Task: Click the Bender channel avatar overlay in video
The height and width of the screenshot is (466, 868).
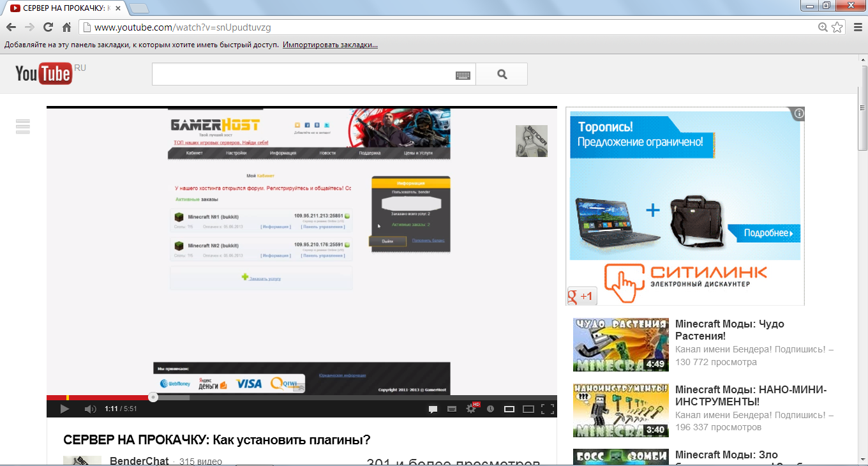Action: [532, 141]
